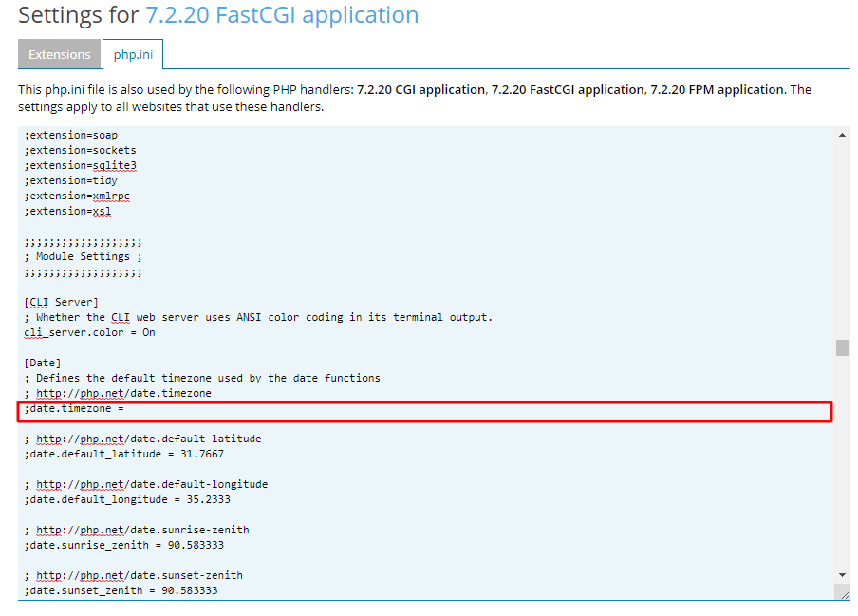Image resolution: width=858 pixels, height=616 pixels.
Task: Click the editor's vertical scrollbar thumb
Action: click(x=842, y=347)
